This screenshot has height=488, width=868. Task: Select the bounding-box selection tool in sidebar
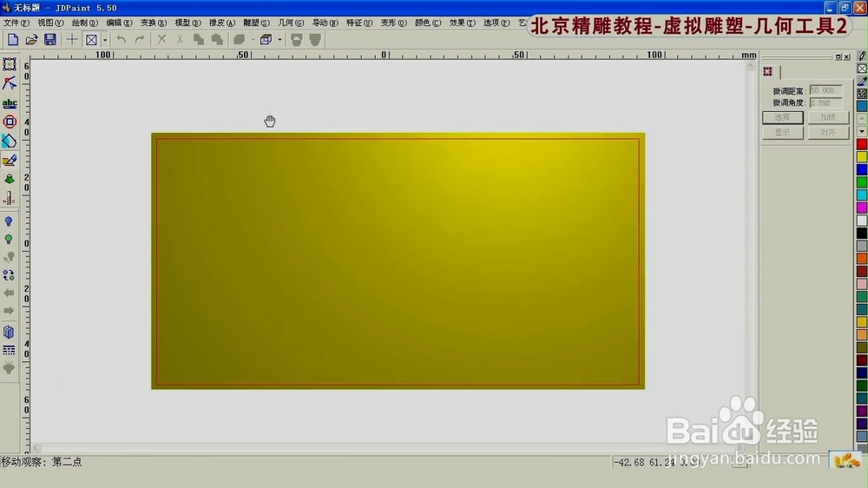[x=10, y=64]
